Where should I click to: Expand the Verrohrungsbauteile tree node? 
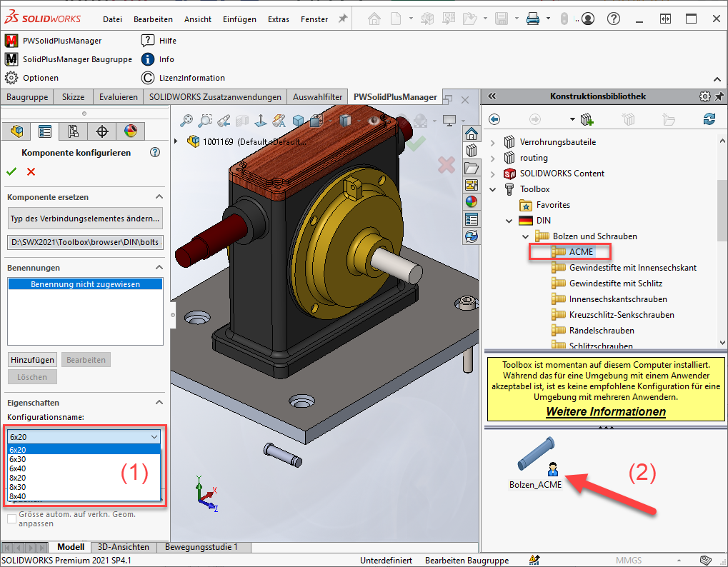tap(492, 142)
